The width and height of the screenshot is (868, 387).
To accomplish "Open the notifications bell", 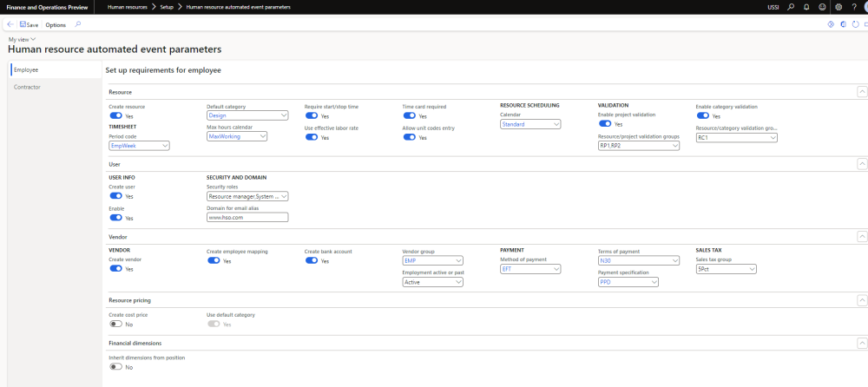I will coord(806,7).
